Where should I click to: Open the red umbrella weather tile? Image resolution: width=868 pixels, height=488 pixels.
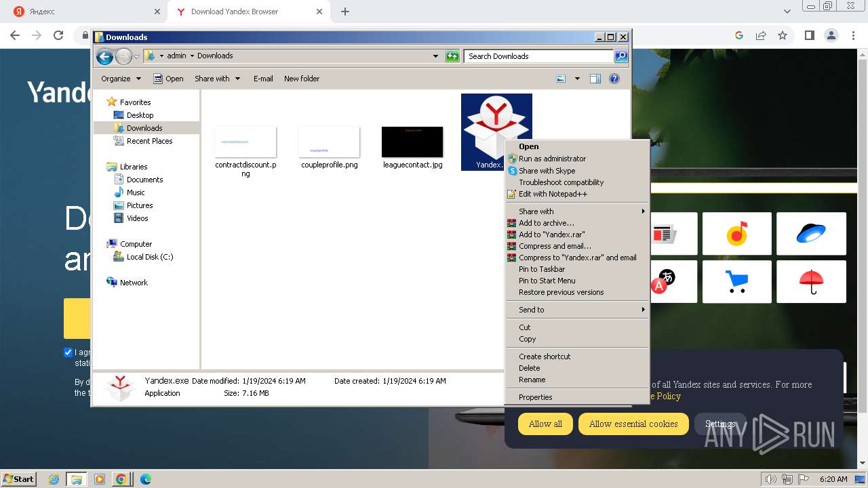pos(811,281)
